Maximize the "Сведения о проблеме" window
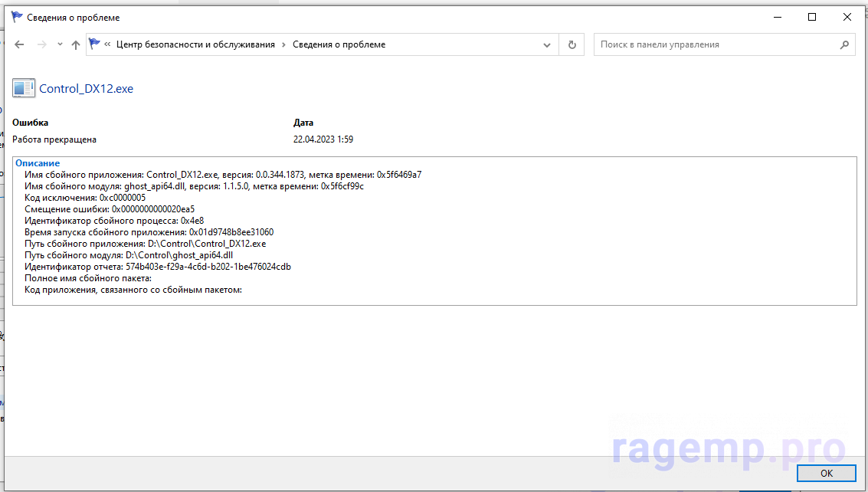The height and width of the screenshot is (492, 868). 812,17
